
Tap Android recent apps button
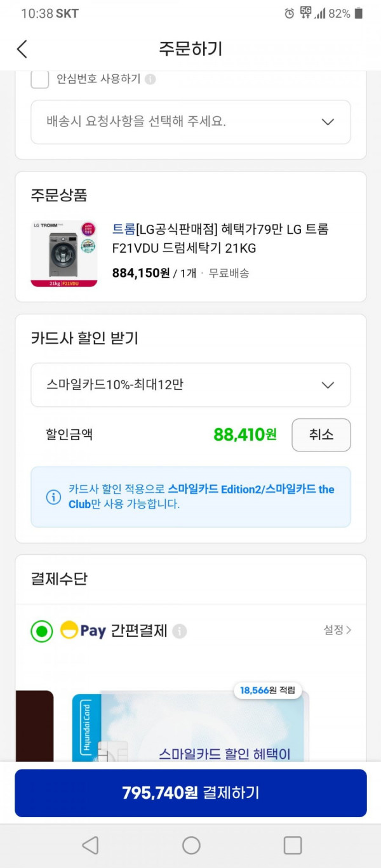pyautogui.click(x=293, y=845)
